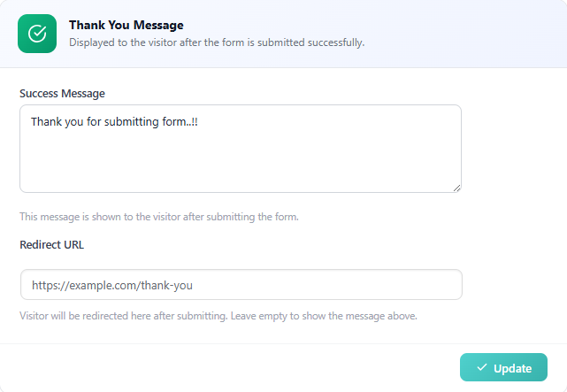Select the "Success Message" field label

[x=62, y=93]
